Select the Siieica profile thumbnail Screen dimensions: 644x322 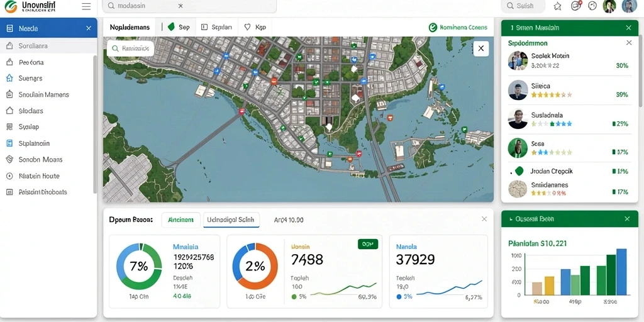pos(518,90)
